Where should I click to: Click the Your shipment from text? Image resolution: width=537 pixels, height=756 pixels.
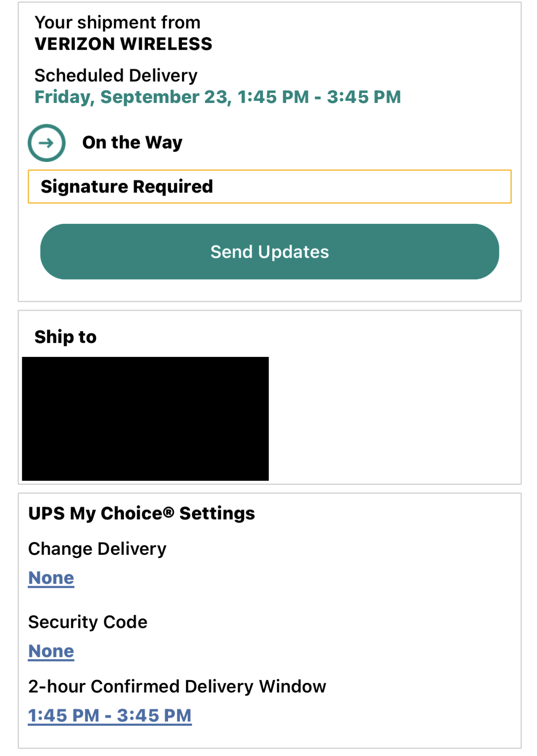pyautogui.click(x=118, y=23)
